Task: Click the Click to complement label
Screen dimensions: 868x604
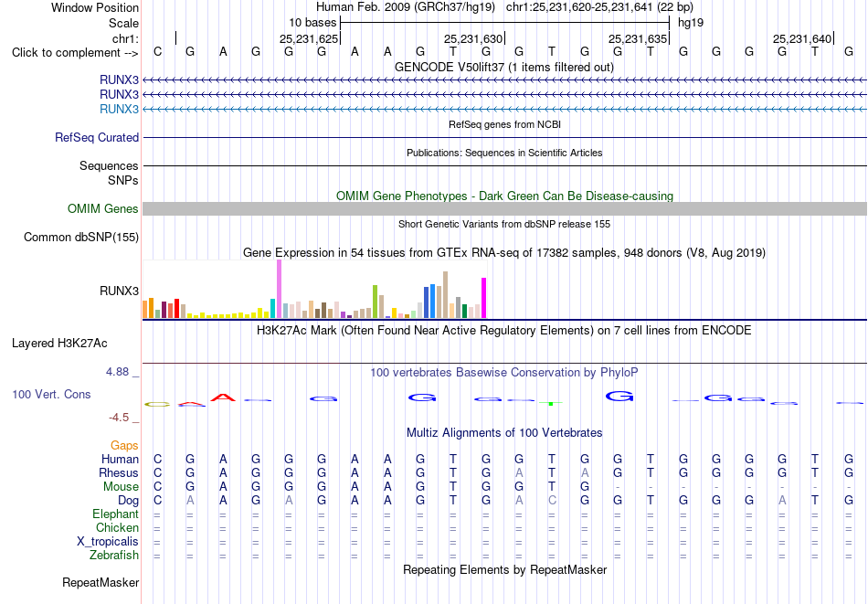Action: click(75, 53)
